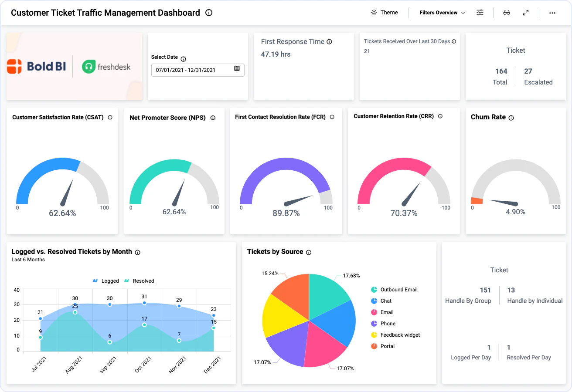Click the Tickets by Source info icon
Screen dimensions: 572x392
coord(309,252)
